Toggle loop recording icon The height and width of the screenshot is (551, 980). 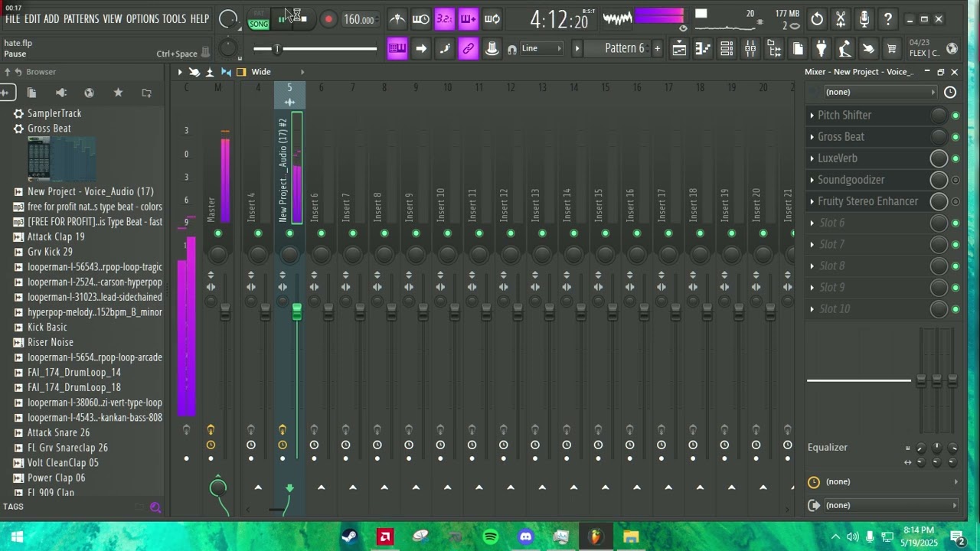492,19
